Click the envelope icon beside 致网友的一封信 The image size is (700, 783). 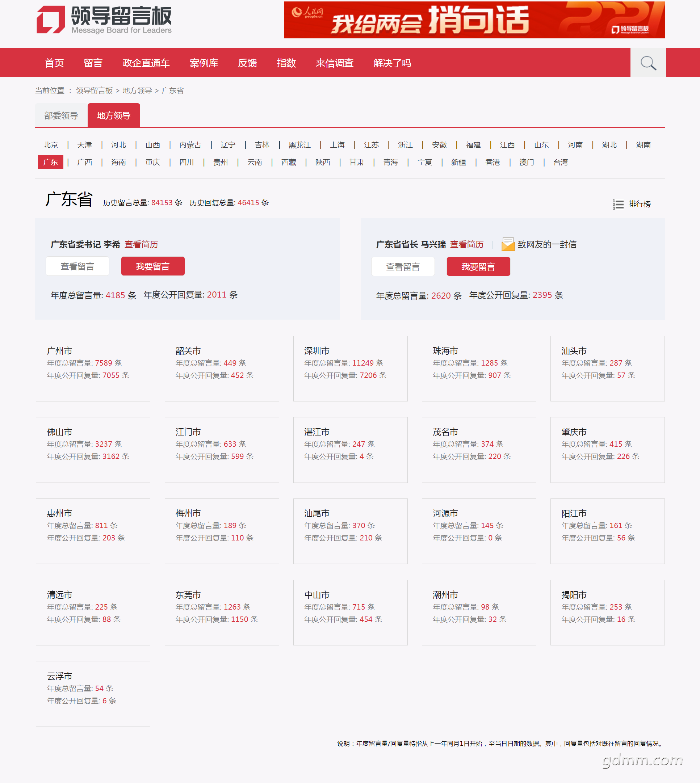coord(508,244)
